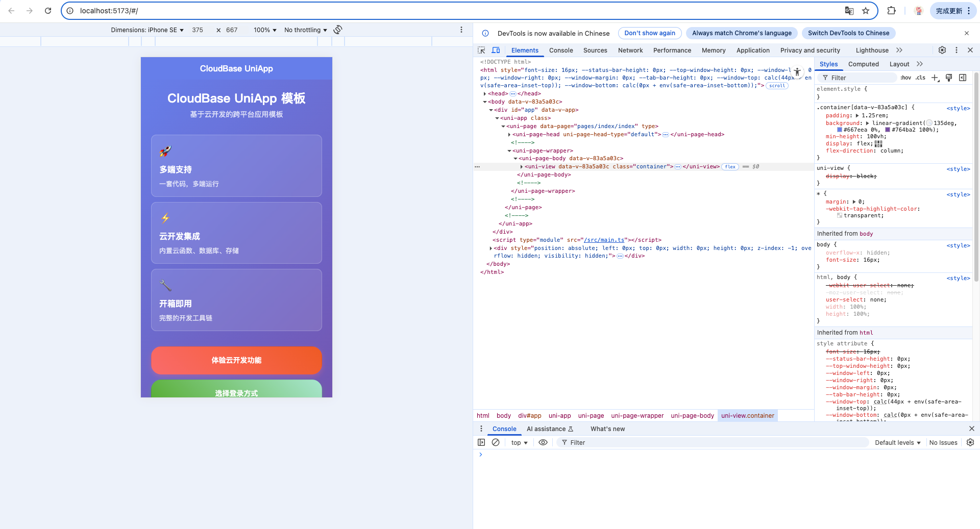The image size is (980, 529).
Task: Go back in browser history
Action: (11, 11)
